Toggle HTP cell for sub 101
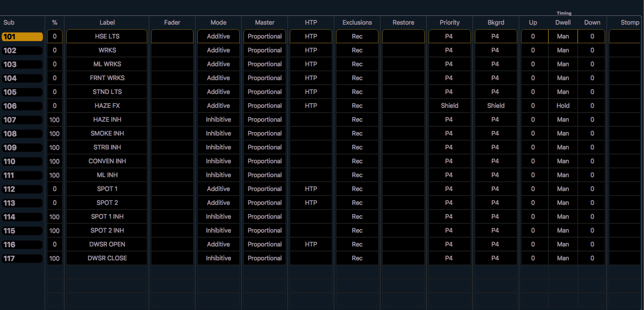 [x=311, y=36]
